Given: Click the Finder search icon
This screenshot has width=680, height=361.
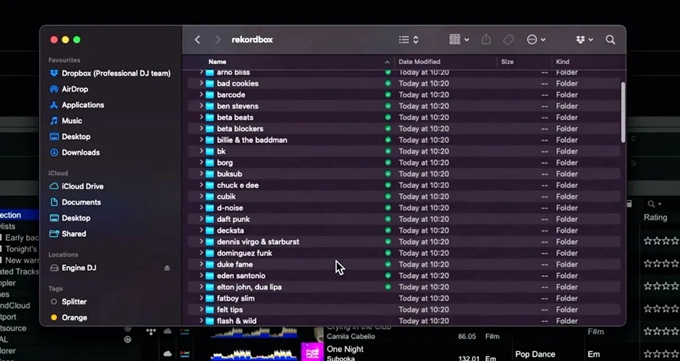Looking at the screenshot, I should [x=610, y=40].
